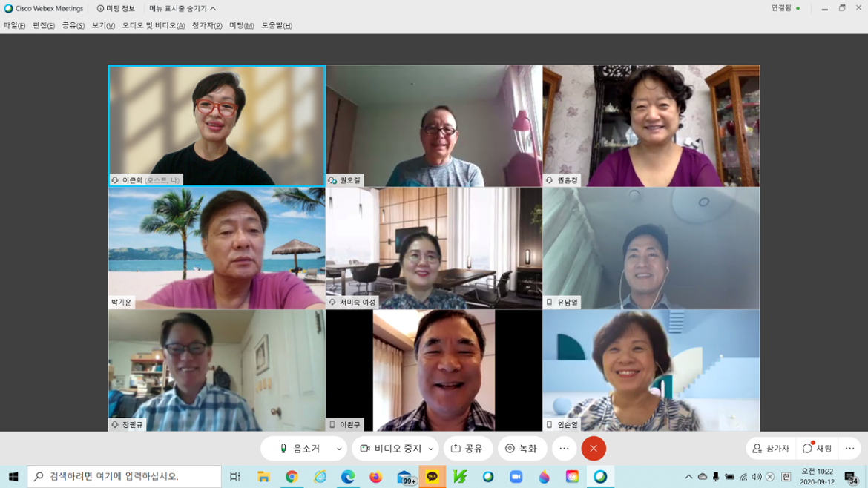Open the 채팅 chat panel

(818, 449)
